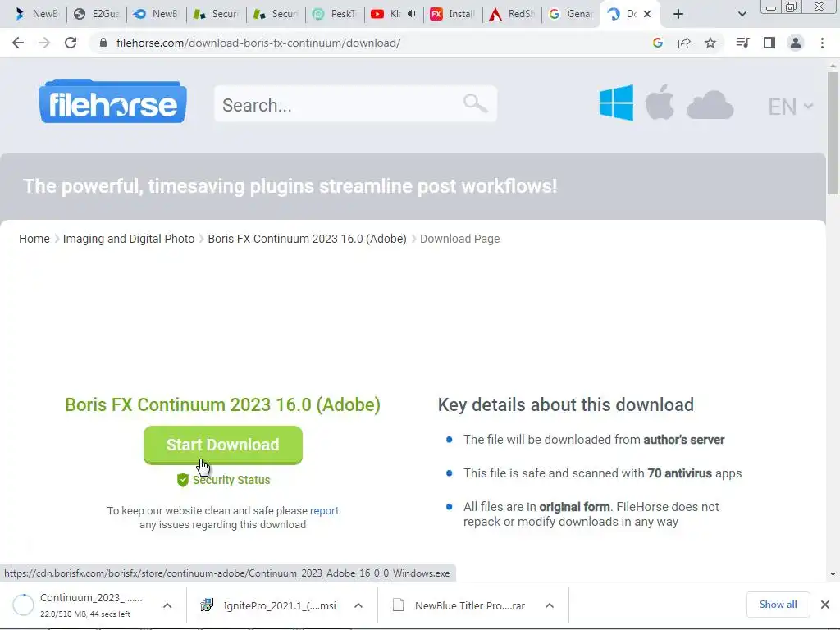Close the active FileHorse tab
Viewport: 840px width, 630px height.
pos(647,14)
